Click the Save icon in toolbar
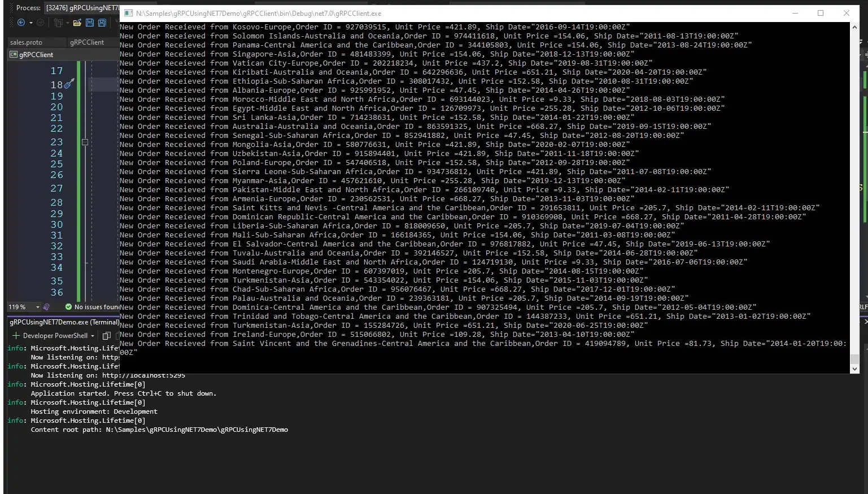868x494 pixels. (89, 23)
